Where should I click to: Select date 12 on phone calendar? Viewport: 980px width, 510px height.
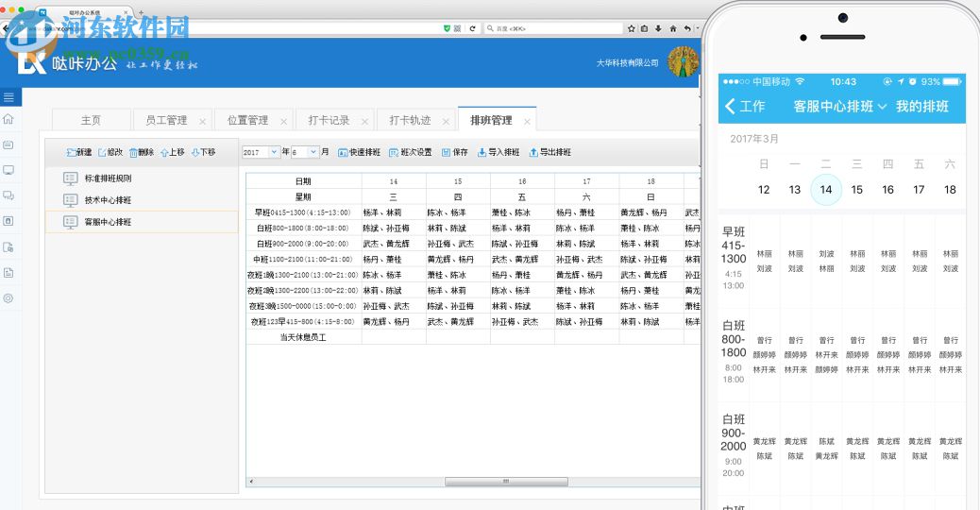coord(764,190)
